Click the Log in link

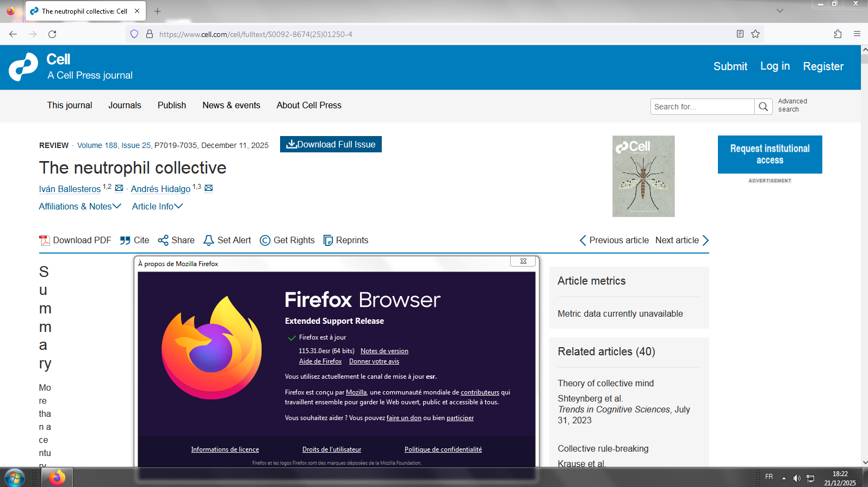pyautogui.click(x=775, y=66)
